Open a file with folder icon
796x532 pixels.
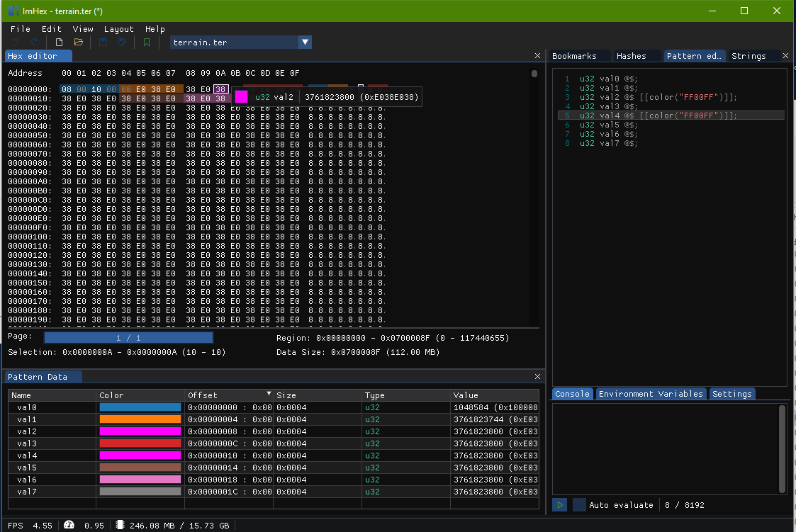coord(78,43)
